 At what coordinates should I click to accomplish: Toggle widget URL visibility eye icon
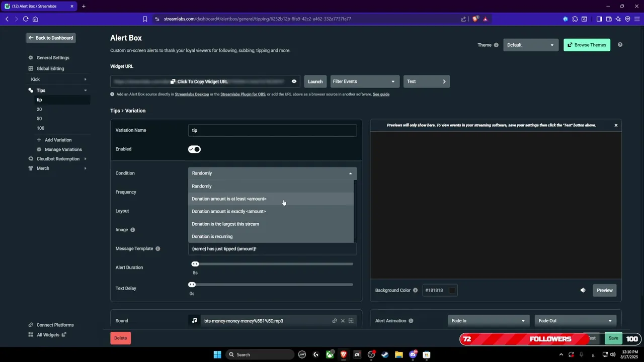click(294, 81)
